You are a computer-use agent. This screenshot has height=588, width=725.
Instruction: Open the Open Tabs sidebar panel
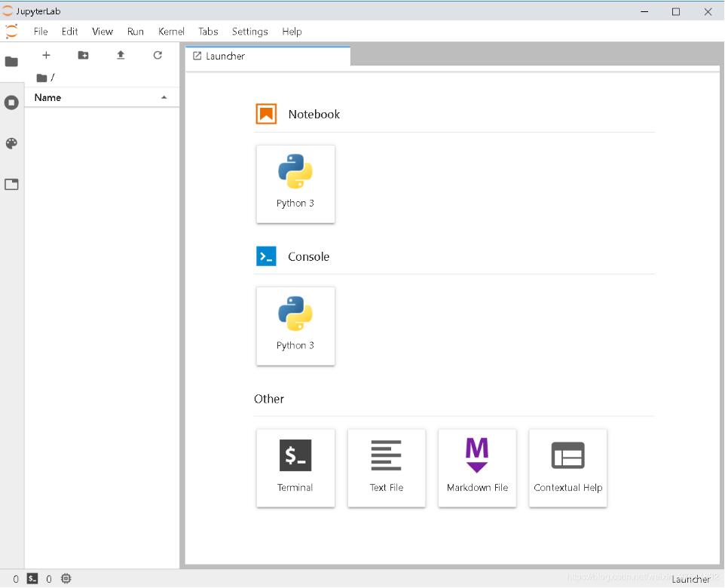11,184
